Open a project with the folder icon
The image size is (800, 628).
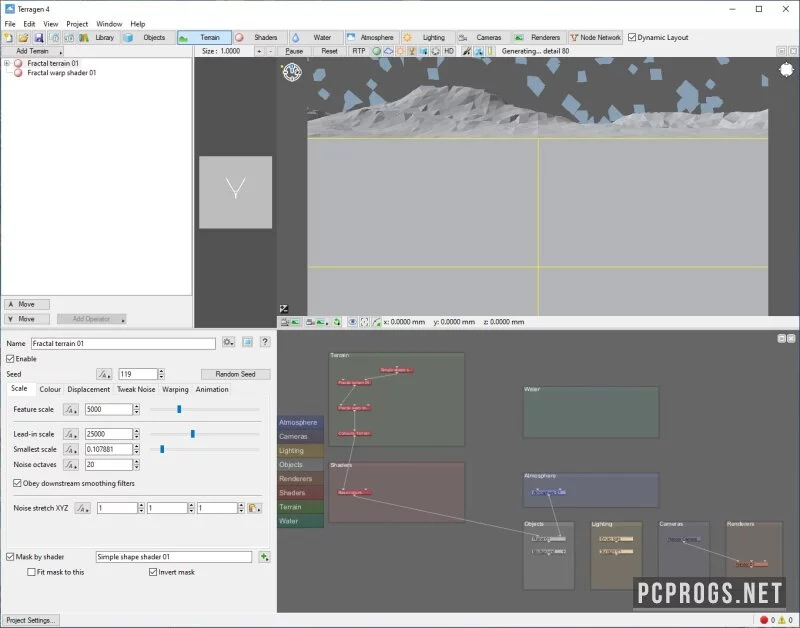tap(23, 37)
